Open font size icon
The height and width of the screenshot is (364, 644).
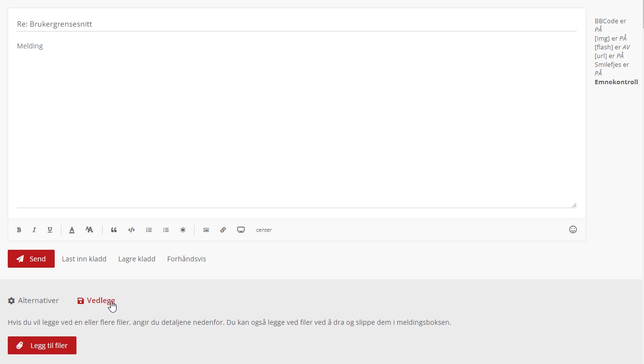click(x=89, y=230)
